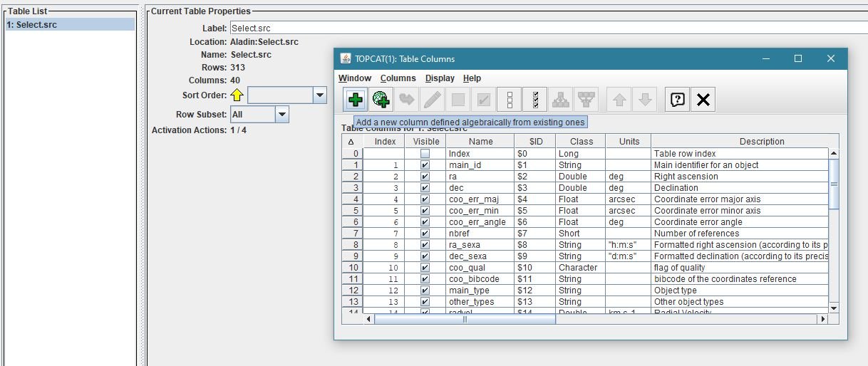Click the add sky coordinate columns icon

381,100
